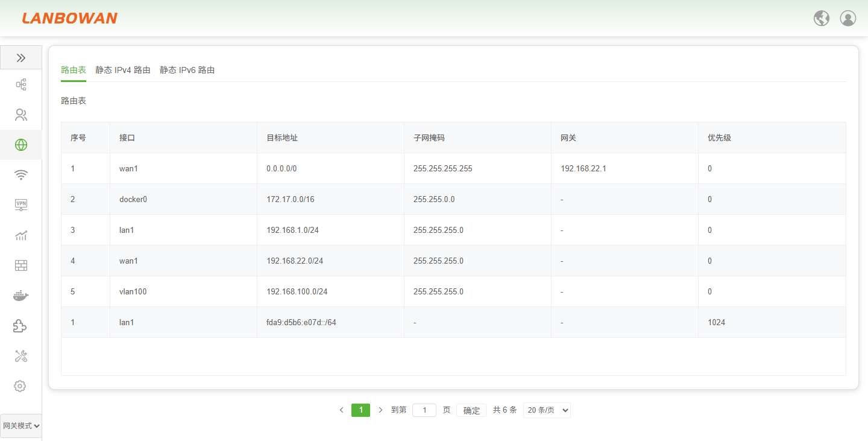The image size is (868, 441).
Task: Click the language globe icon in header
Action: [822, 18]
